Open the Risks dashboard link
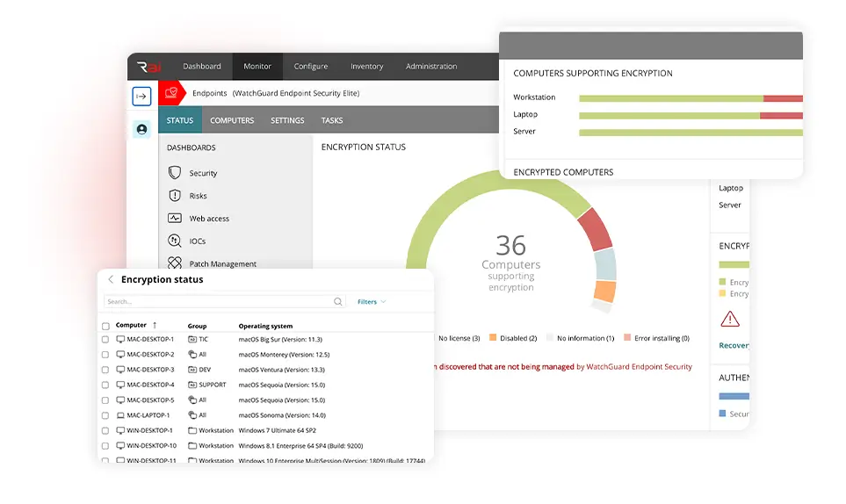The height and width of the screenshot is (504, 846). (x=198, y=196)
